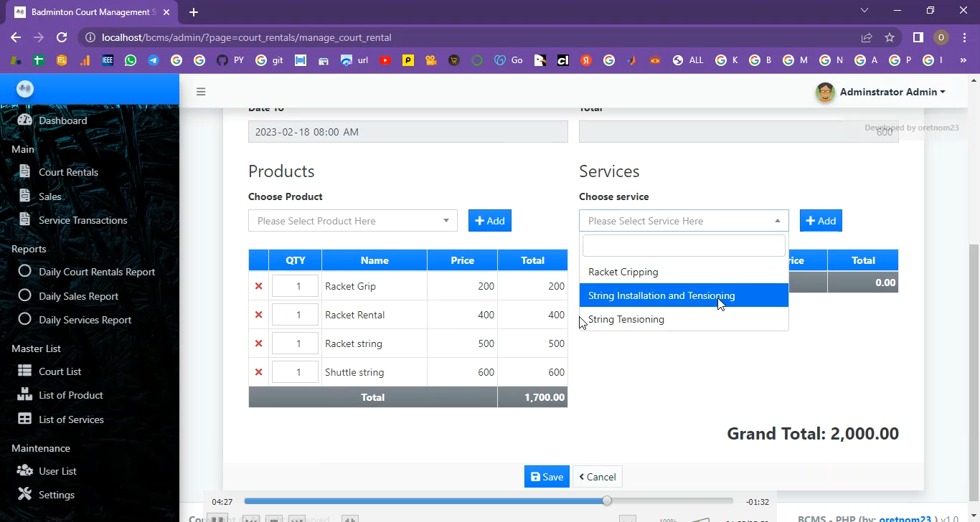Image resolution: width=980 pixels, height=522 pixels.
Task: Click the service search input field
Action: [683, 245]
